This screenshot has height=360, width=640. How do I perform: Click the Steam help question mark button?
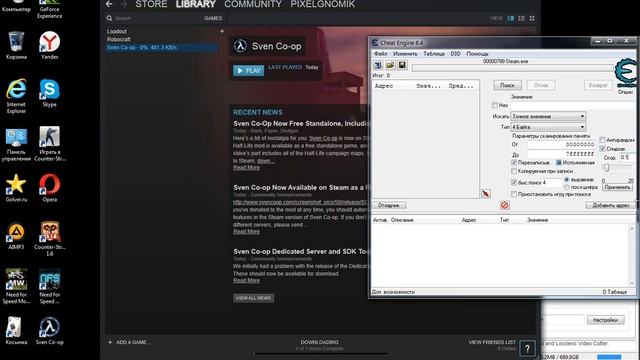[x=527, y=349]
